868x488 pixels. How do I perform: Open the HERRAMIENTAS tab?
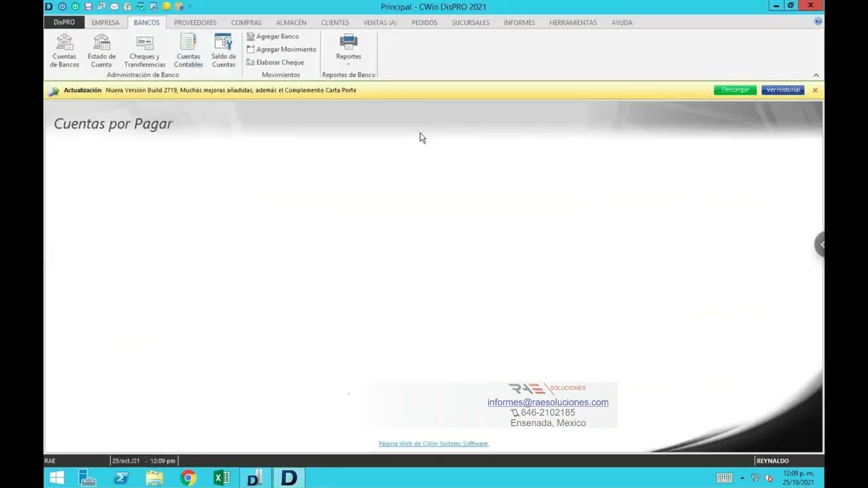coord(573,22)
